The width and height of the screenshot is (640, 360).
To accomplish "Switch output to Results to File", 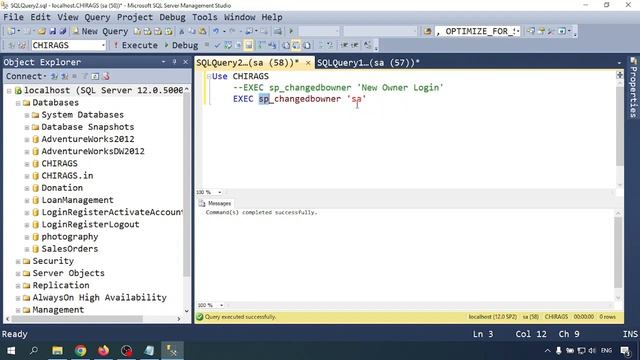I will [x=307, y=45].
